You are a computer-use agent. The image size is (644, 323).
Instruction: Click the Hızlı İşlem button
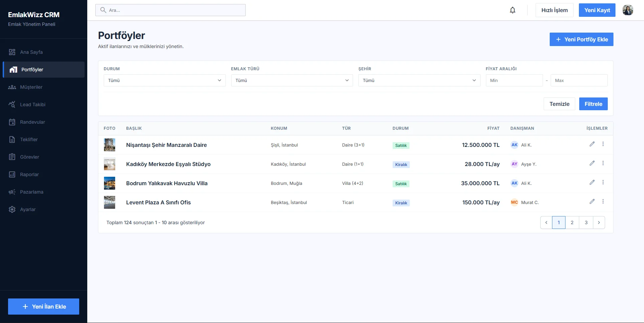tap(554, 10)
